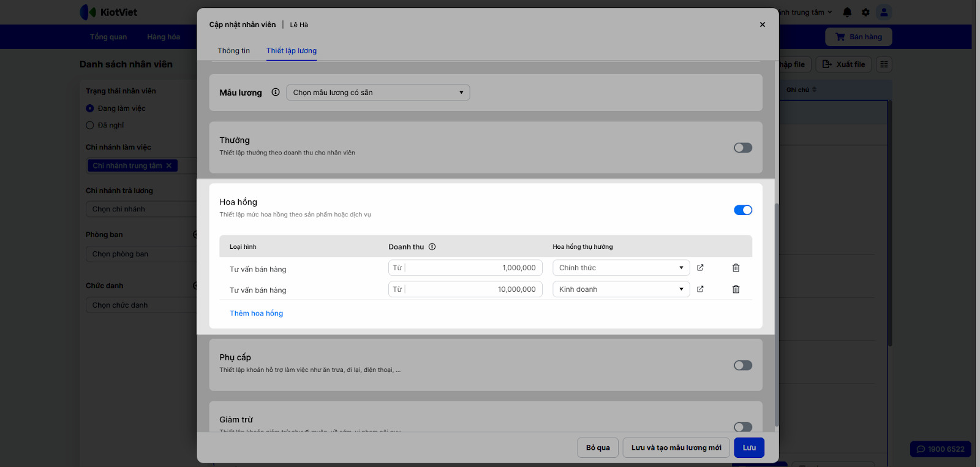Open the settings gear in header
This screenshot has height=467, width=980.
pos(865,12)
